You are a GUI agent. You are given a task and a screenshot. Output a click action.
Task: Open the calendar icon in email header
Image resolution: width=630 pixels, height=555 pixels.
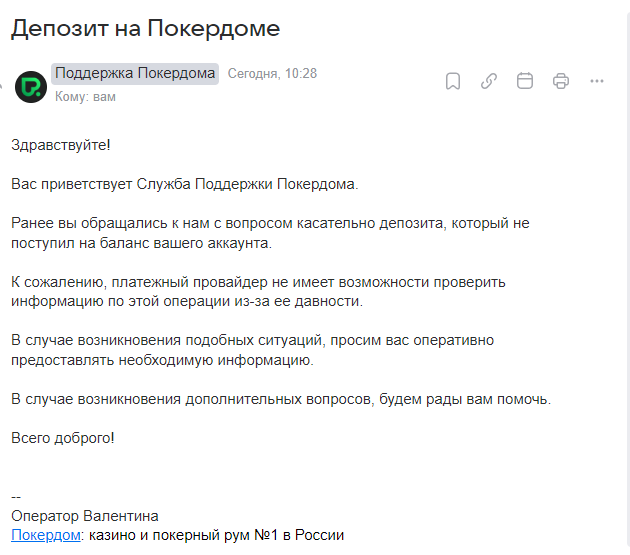coord(525,81)
